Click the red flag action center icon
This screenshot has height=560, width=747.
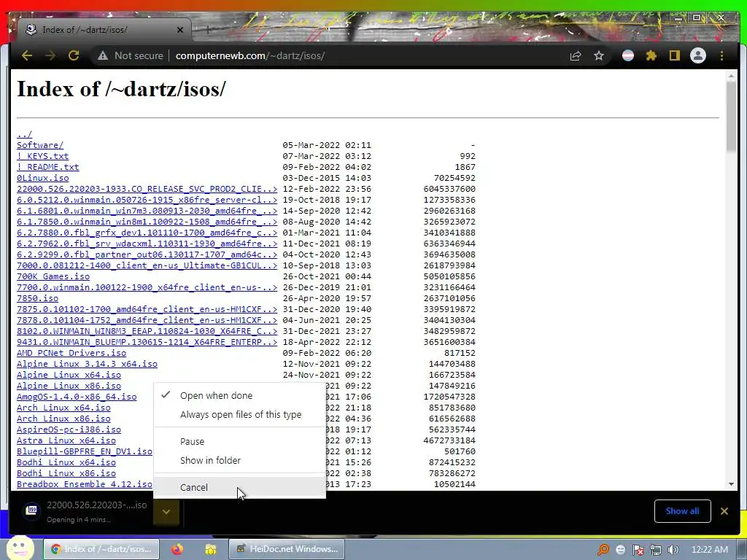638,550
